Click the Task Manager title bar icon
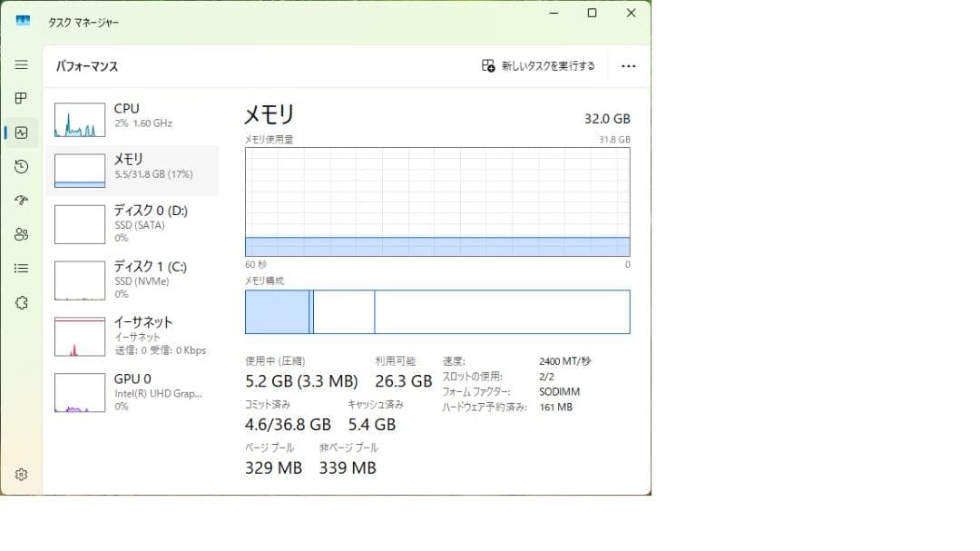Viewport: 980px width, 551px height. [x=22, y=20]
